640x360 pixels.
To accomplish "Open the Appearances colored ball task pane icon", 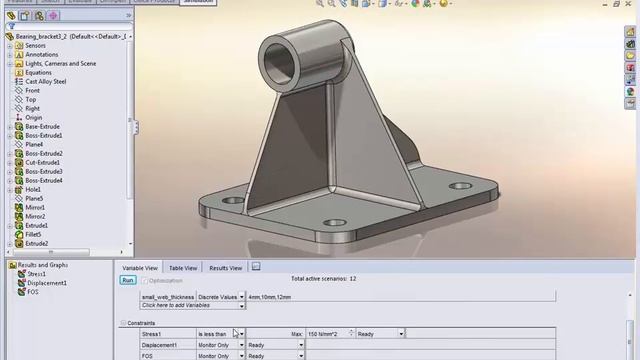I will click(x=630, y=91).
